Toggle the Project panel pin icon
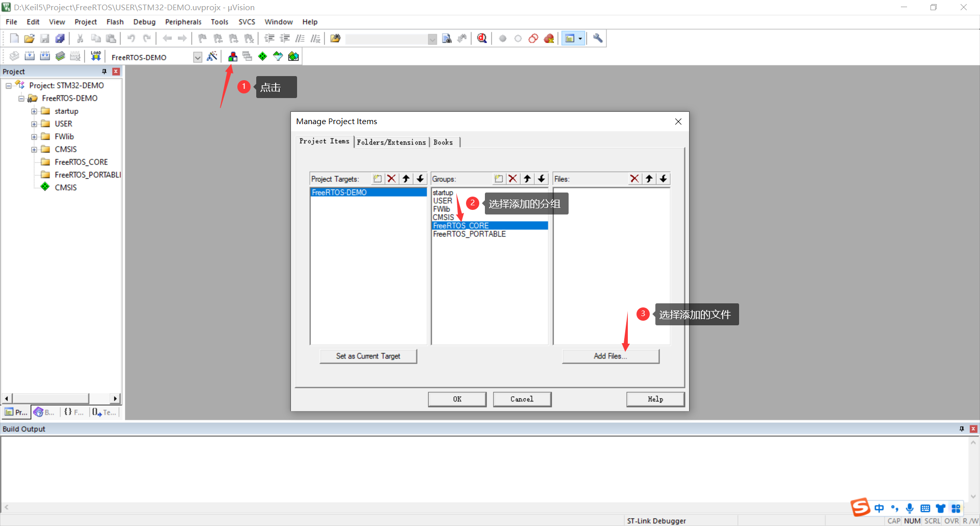This screenshot has width=980, height=526. (x=104, y=71)
